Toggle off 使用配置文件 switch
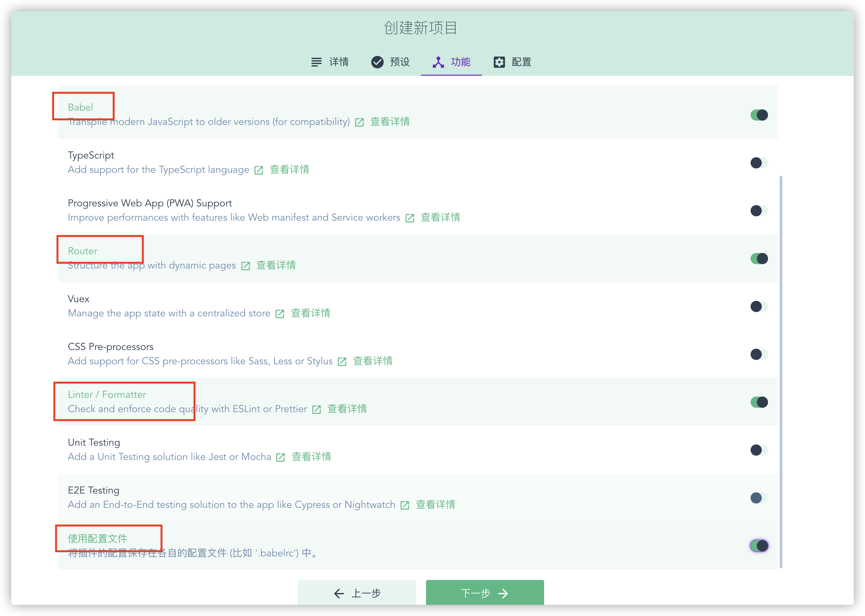 [759, 545]
